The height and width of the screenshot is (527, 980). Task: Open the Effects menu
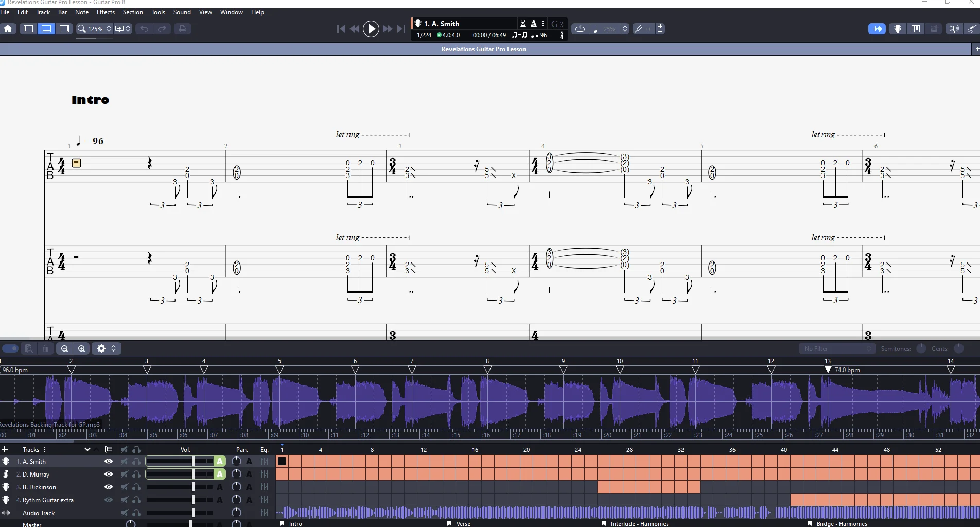point(106,12)
